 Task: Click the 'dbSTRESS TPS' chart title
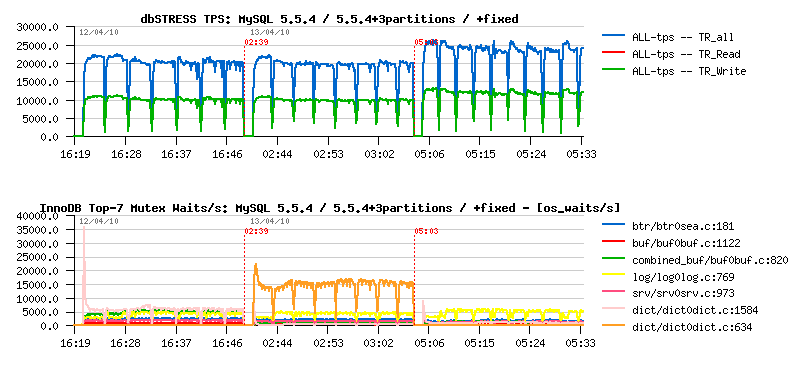[x=329, y=19]
